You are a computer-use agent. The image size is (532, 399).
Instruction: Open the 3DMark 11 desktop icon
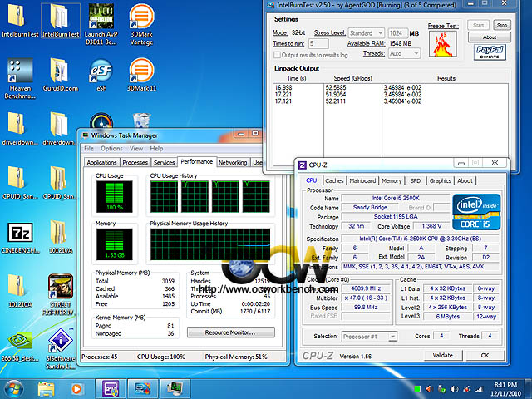click(x=141, y=75)
